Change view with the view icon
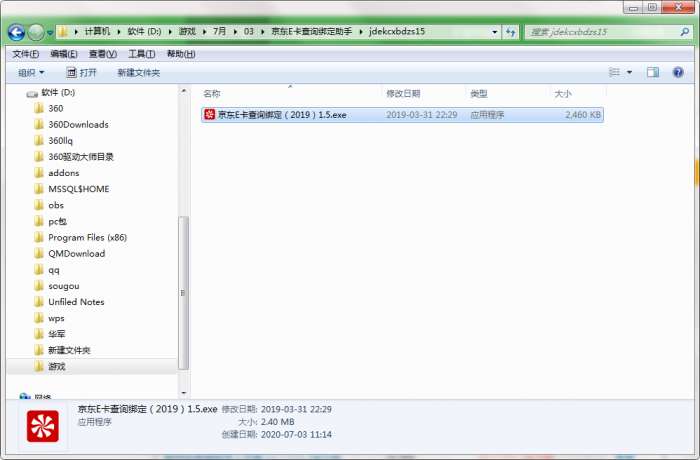The image size is (700, 460). click(x=615, y=72)
